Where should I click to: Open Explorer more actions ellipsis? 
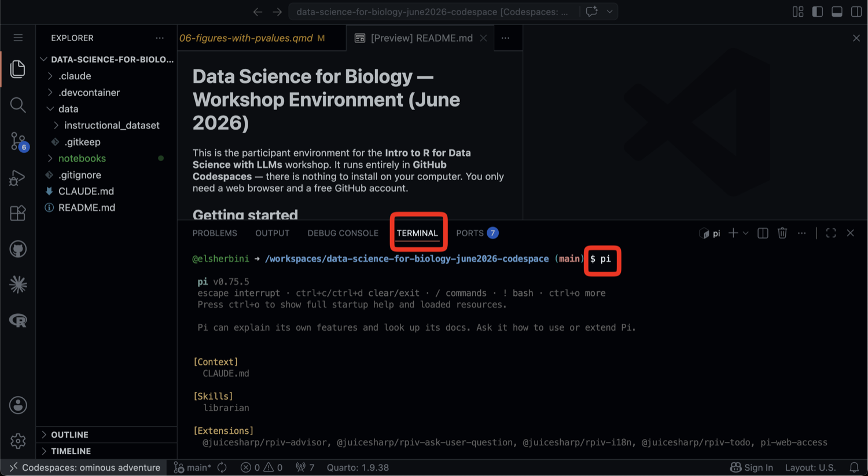[160, 38]
